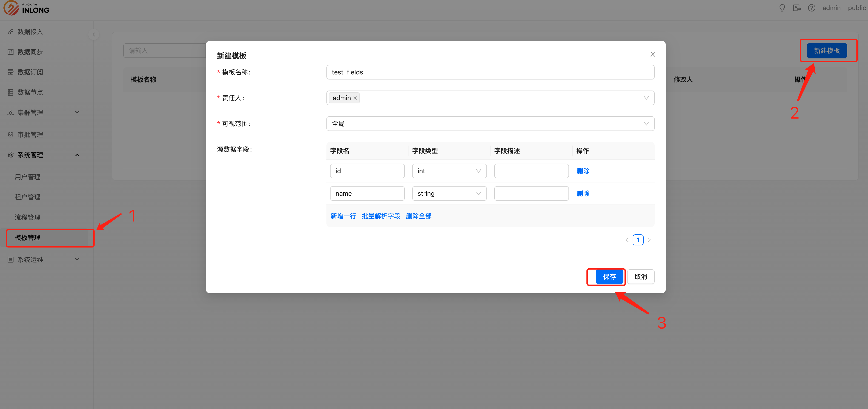Collapse the 系统管理 menu chevron
The height and width of the screenshot is (409, 868).
point(77,155)
